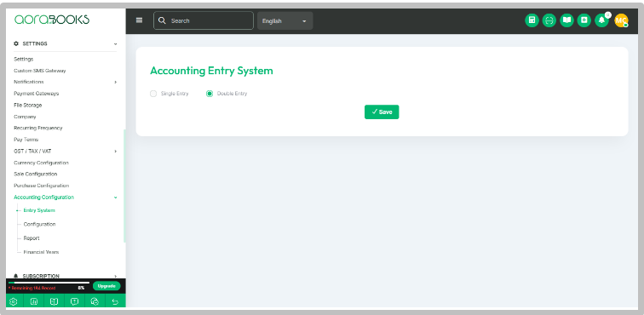The width and height of the screenshot is (644, 315).
Task: Click the search magnifier icon
Action: (x=162, y=20)
